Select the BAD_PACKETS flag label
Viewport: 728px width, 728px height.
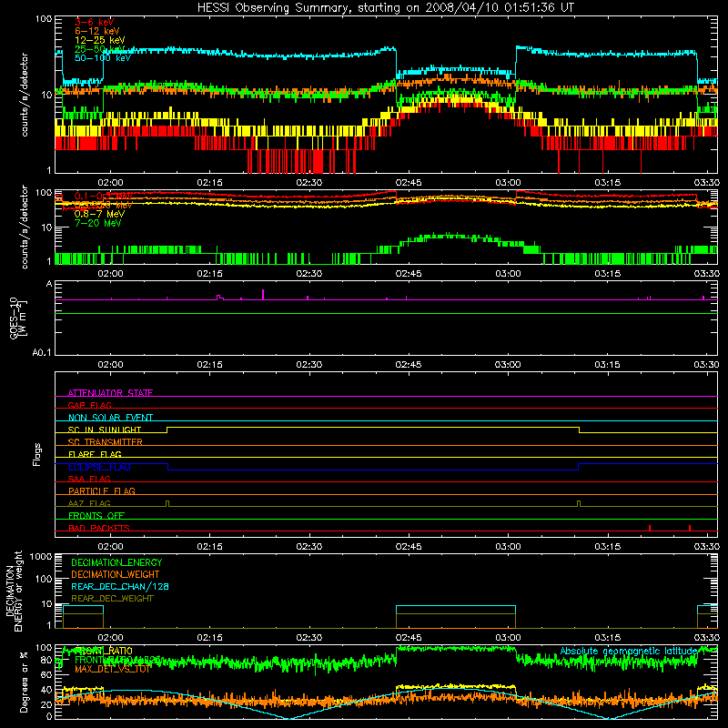tap(99, 528)
